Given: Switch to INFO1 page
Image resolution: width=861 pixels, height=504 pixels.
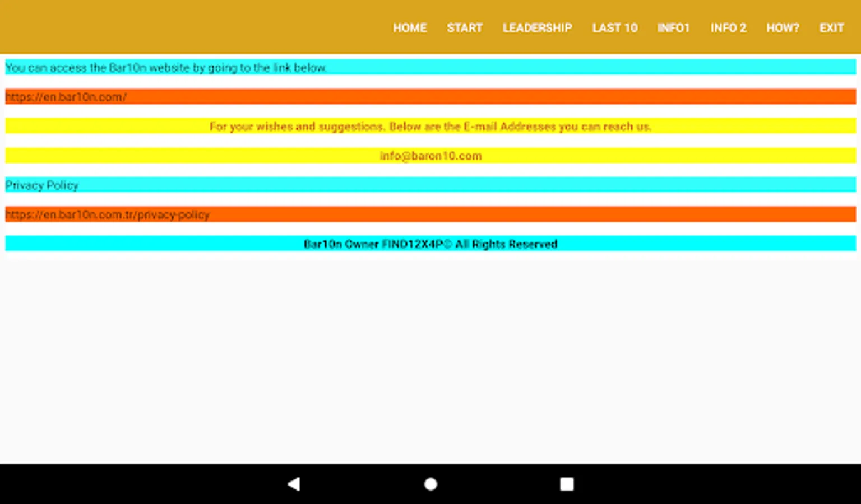Looking at the screenshot, I should (673, 27).
